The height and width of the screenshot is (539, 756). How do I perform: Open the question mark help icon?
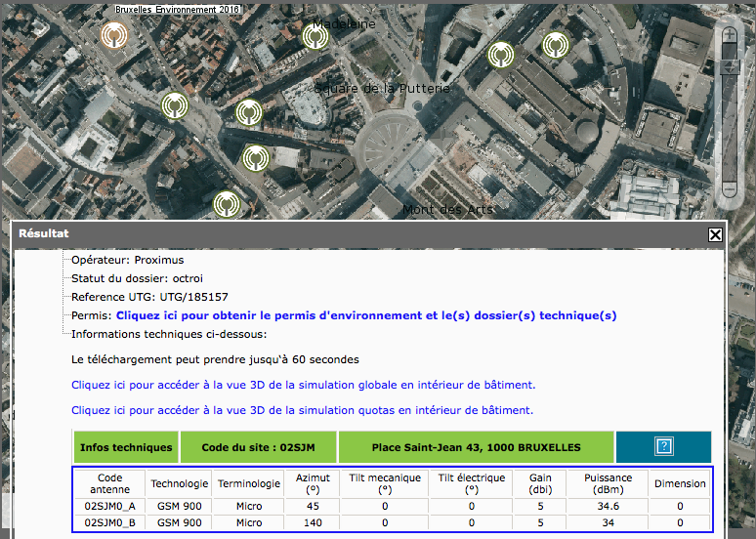pos(663,447)
